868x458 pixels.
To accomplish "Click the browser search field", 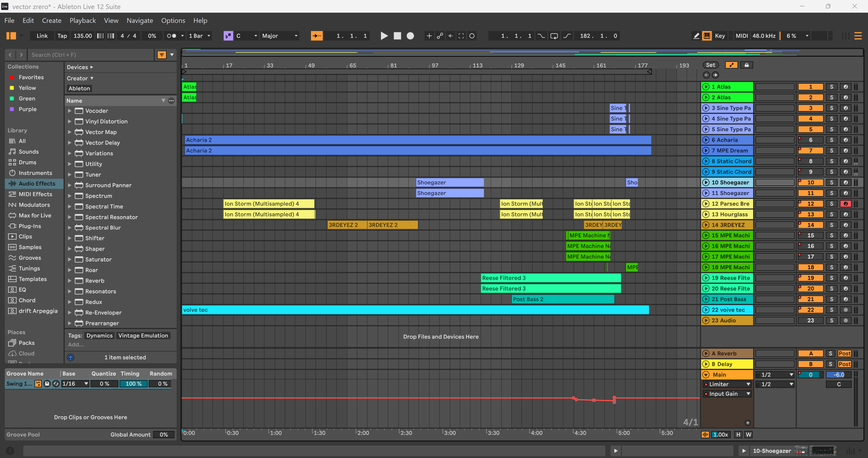I will pos(91,55).
